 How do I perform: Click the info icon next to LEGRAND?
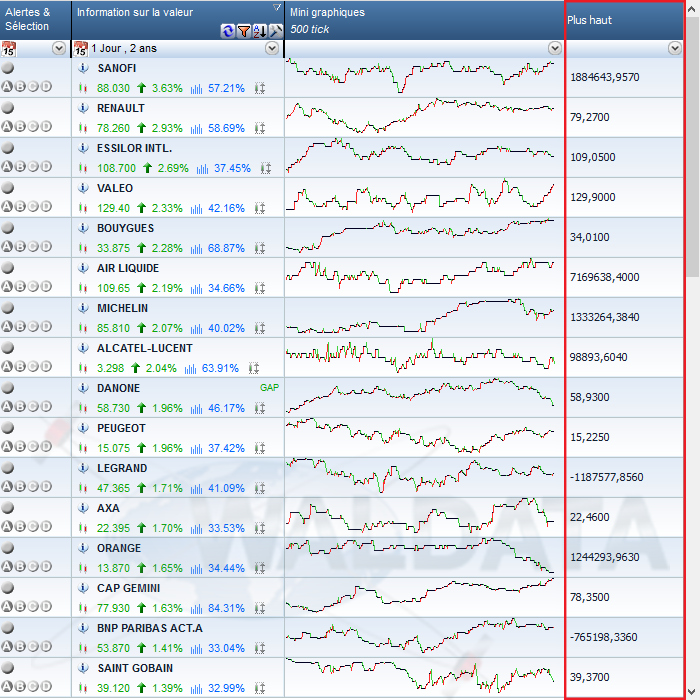pos(83,468)
